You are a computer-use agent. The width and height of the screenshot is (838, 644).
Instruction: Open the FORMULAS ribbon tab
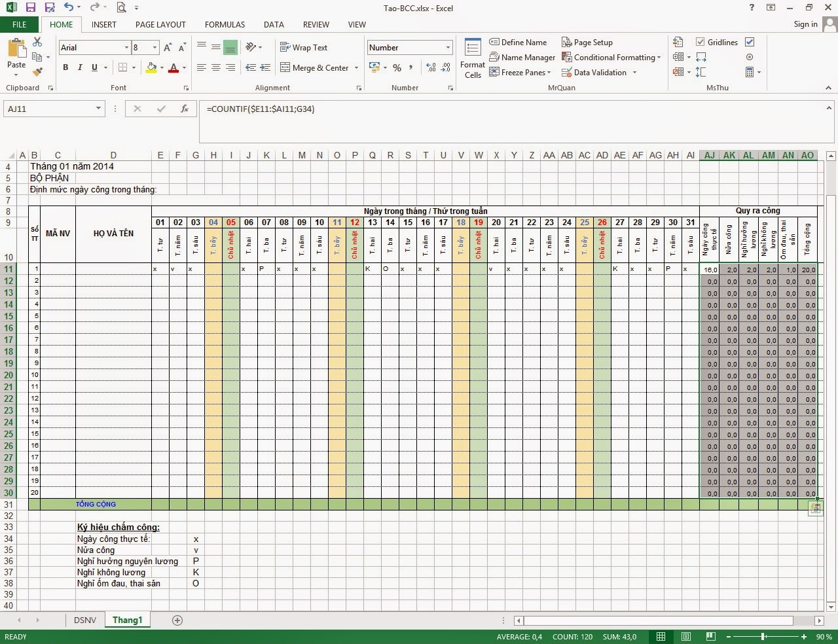(x=225, y=25)
